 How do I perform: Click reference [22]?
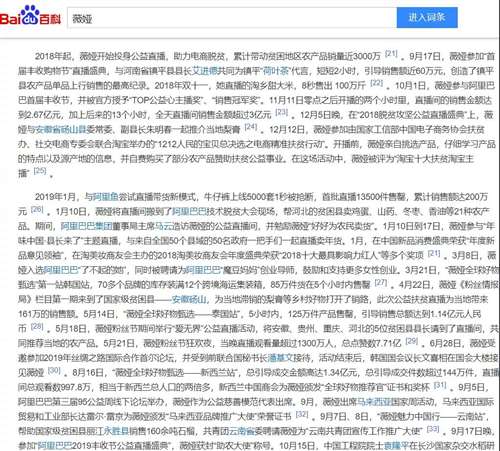coord(377,83)
